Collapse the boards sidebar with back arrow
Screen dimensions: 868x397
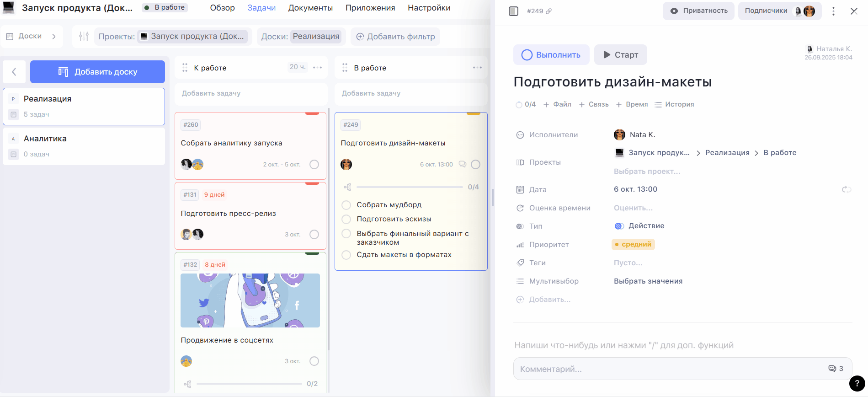point(14,72)
